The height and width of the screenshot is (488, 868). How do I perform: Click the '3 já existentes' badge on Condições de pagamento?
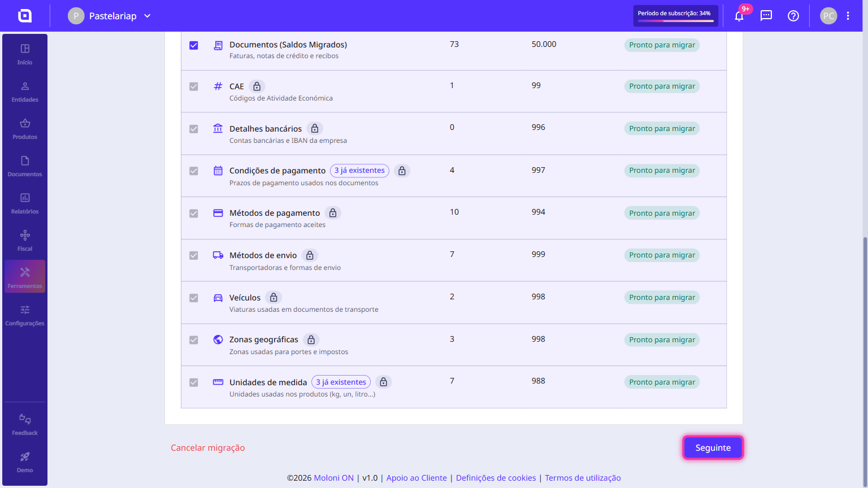click(x=359, y=171)
